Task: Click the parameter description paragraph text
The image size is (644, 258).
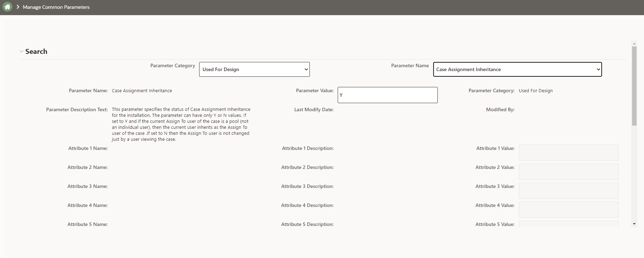Action: tap(181, 124)
